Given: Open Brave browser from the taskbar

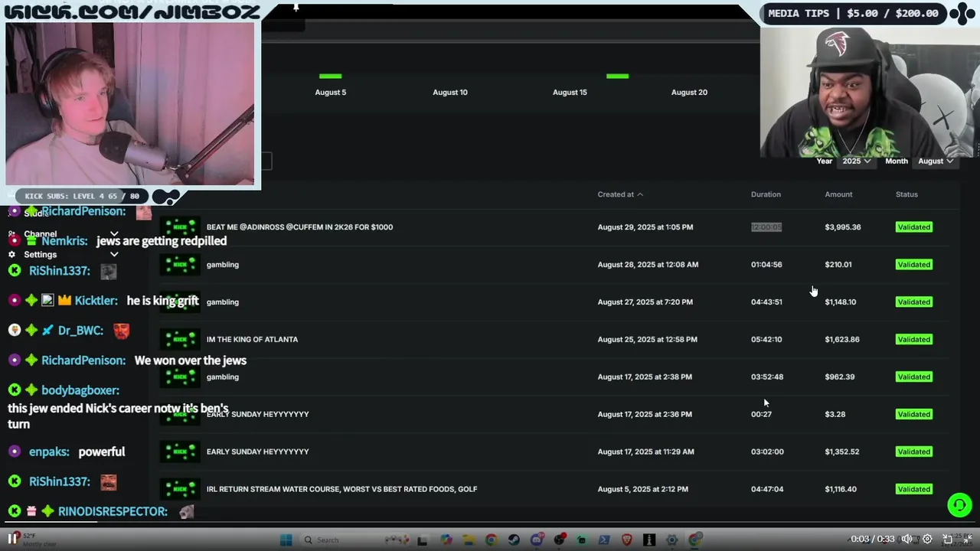Looking at the screenshot, I should point(627,540).
